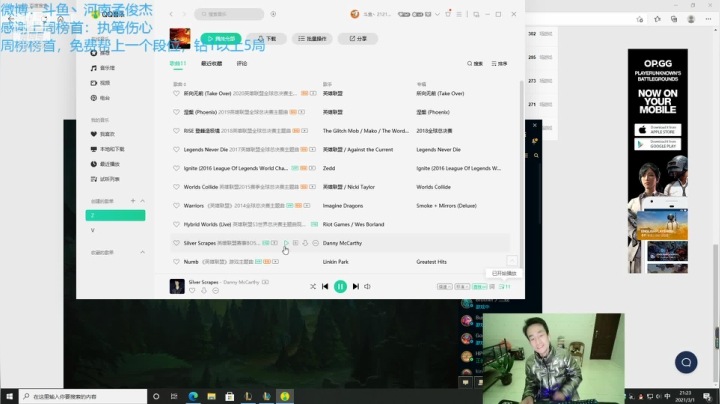Favorite the Warriors song heart icon
Viewport: 720px width, 404px height.
pos(176,206)
